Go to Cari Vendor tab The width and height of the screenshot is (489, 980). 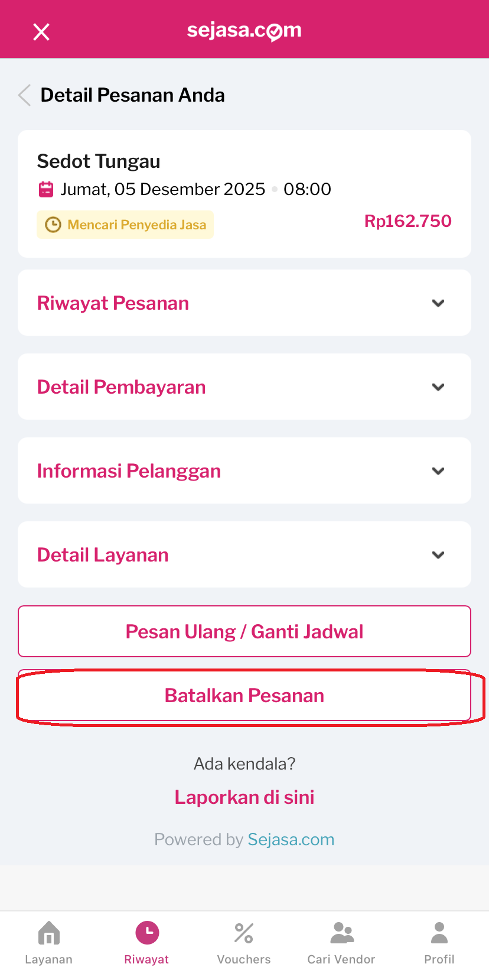coord(341,943)
